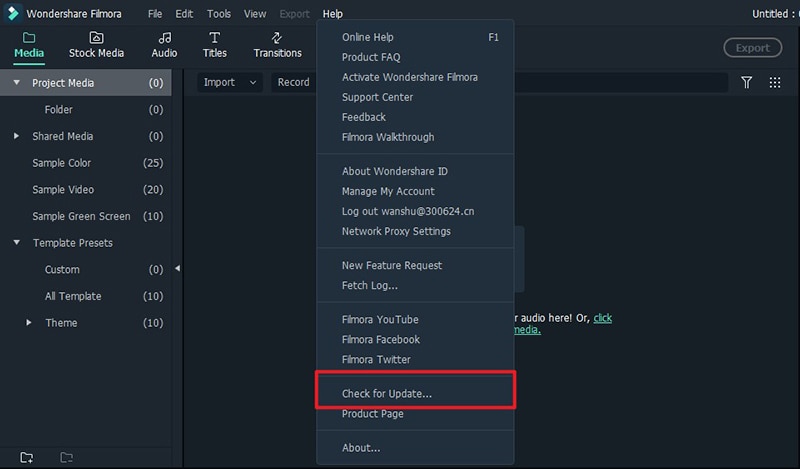The image size is (800, 469).
Task: Choose New Feature Request
Action: [x=415, y=265]
